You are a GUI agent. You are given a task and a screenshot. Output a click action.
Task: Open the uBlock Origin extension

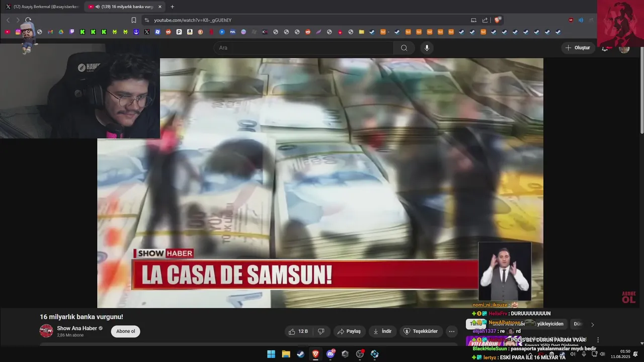571,20
